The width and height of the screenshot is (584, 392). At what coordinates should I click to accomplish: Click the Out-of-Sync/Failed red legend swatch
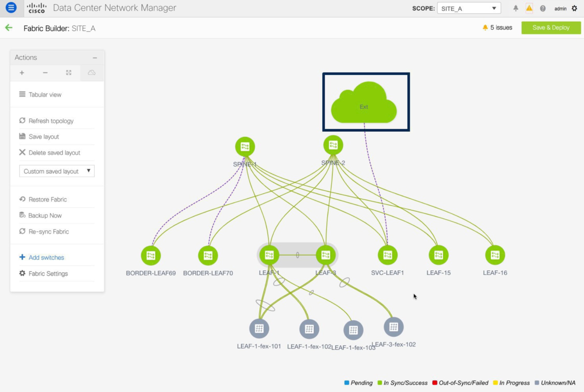click(x=435, y=382)
